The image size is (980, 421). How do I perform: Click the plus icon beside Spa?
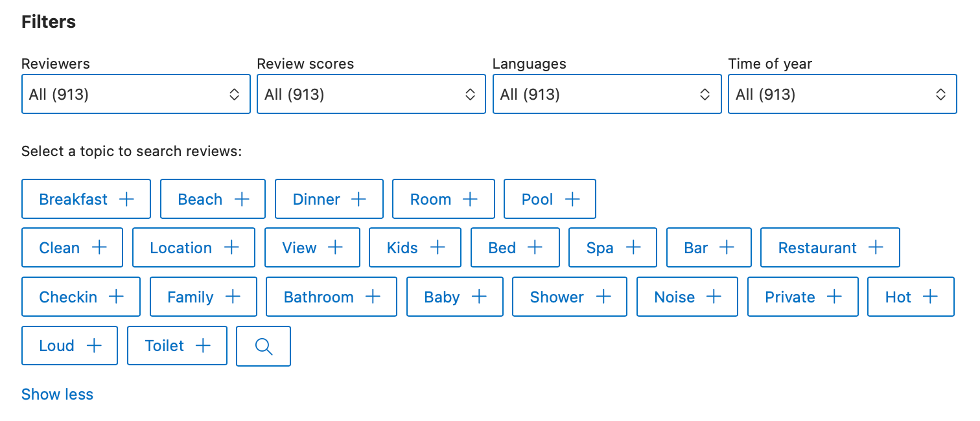(633, 247)
